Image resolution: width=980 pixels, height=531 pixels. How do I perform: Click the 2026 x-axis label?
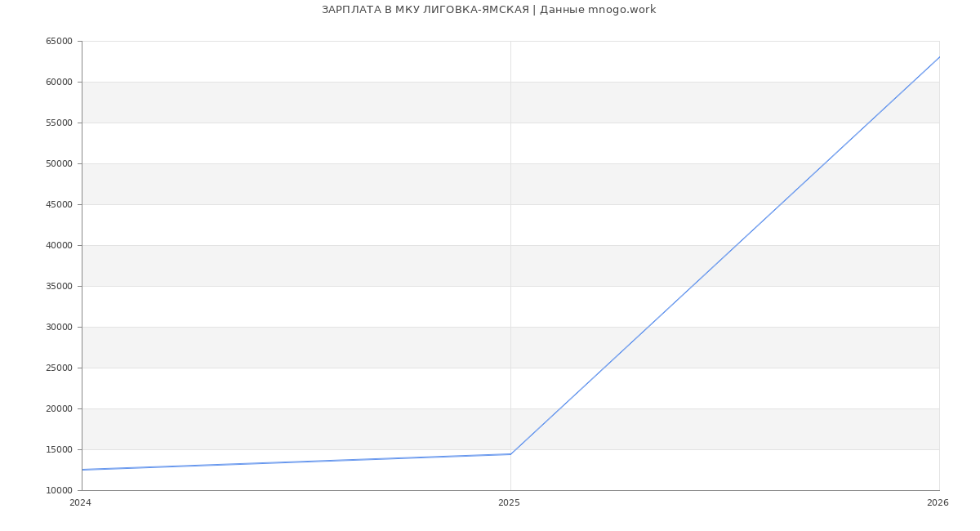point(938,503)
